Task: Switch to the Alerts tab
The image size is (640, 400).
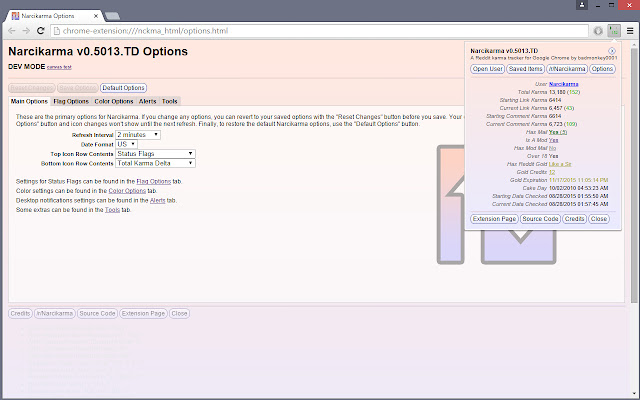Action: pyautogui.click(x=148, y=101)
